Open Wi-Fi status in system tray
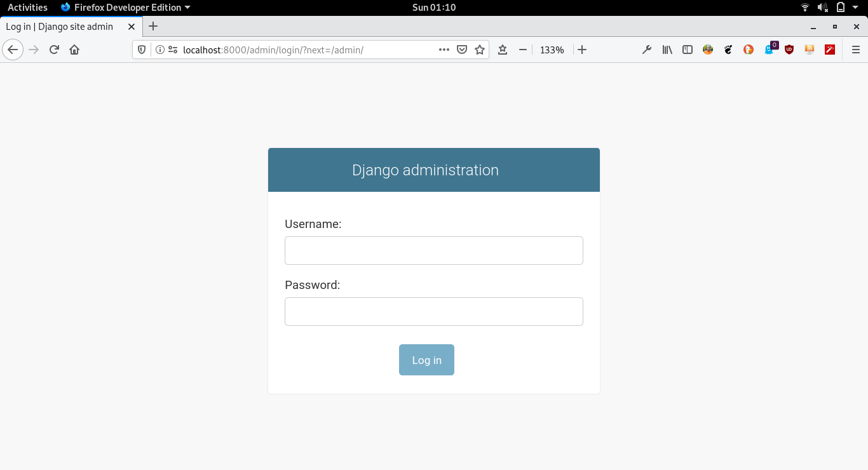This screenshot has width=868, height=470. (805, 8)
